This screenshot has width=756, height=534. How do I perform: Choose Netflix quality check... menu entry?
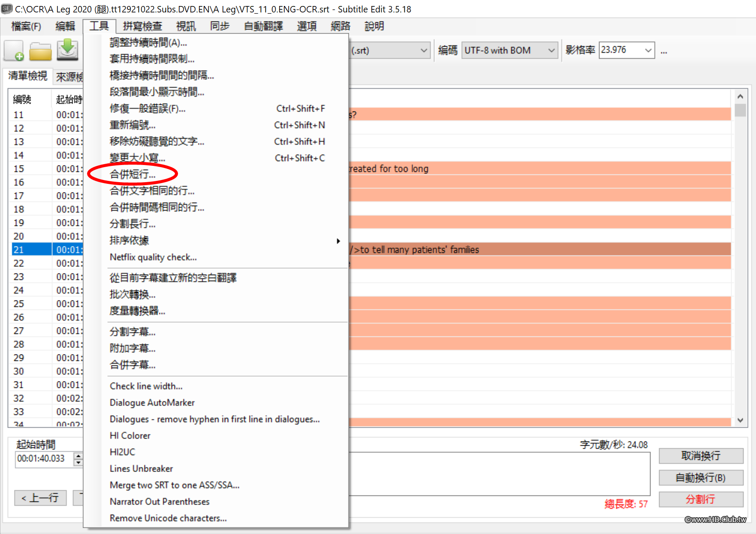[x=217, y=257]
